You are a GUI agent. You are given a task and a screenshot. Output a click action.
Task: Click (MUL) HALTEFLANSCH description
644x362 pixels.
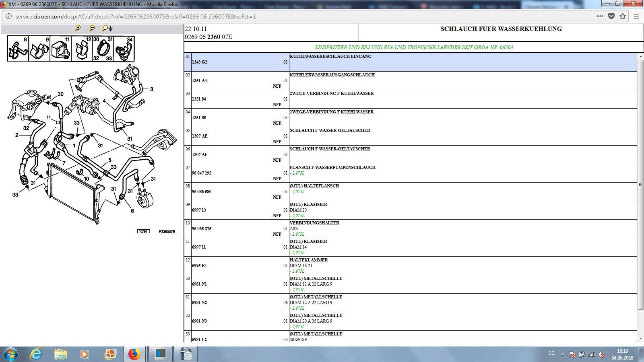314,186
